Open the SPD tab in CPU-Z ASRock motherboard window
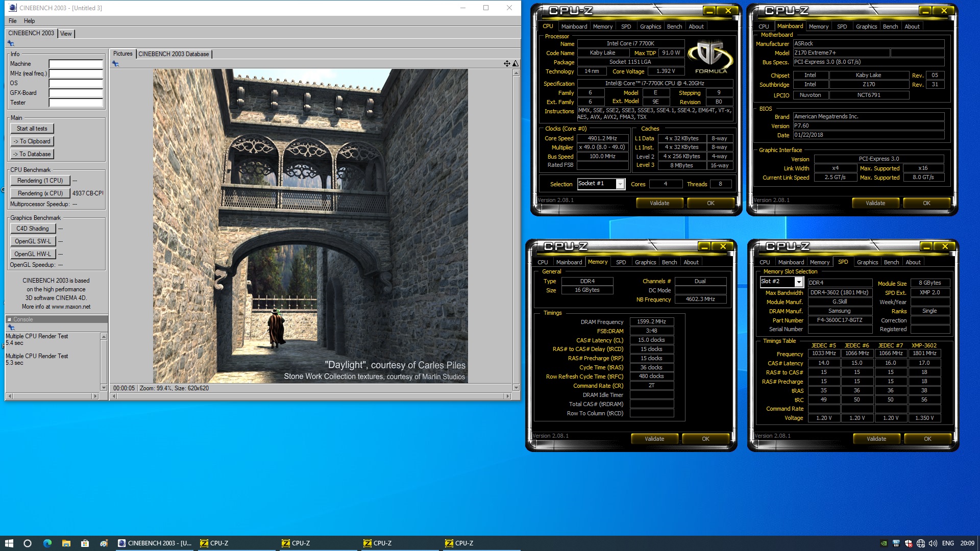The image size is (980, 551). [x=842, y=27]
